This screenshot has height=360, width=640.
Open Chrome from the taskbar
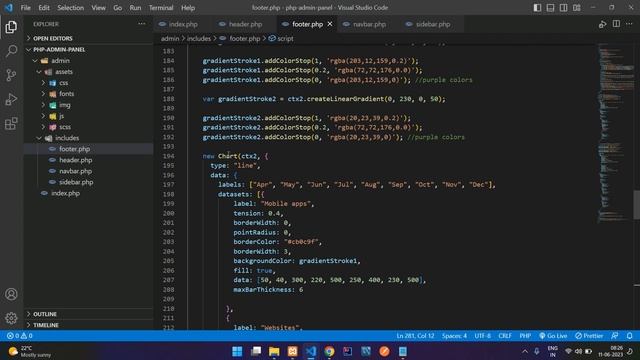[x=329, y=351]
